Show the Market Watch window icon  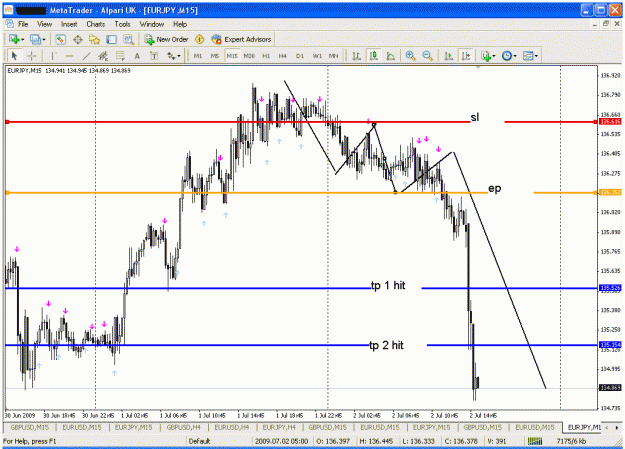(60, 39)
